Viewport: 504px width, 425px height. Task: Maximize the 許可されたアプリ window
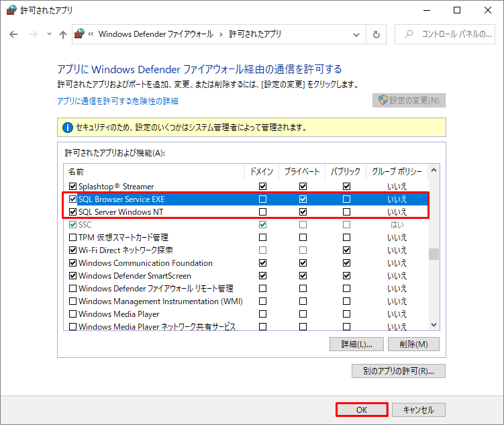click(x=457, y=10)
